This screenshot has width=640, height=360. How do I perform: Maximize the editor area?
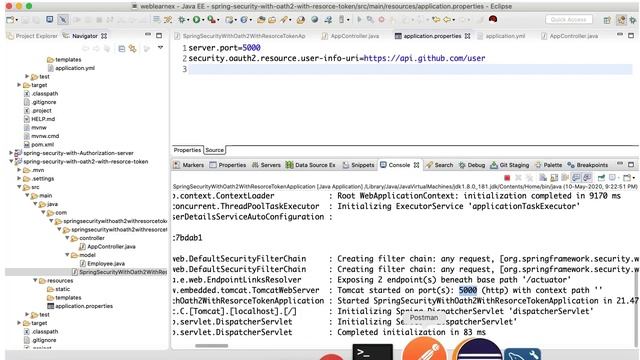pos(631,36)
